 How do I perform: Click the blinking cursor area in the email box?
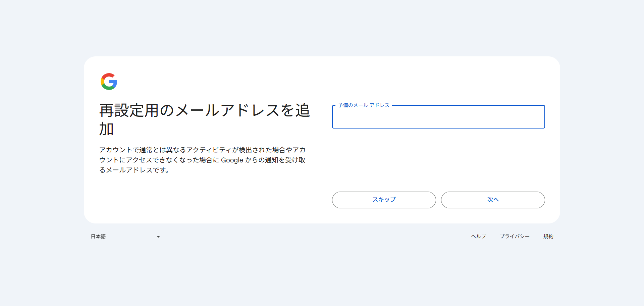(x=339, y=117)
